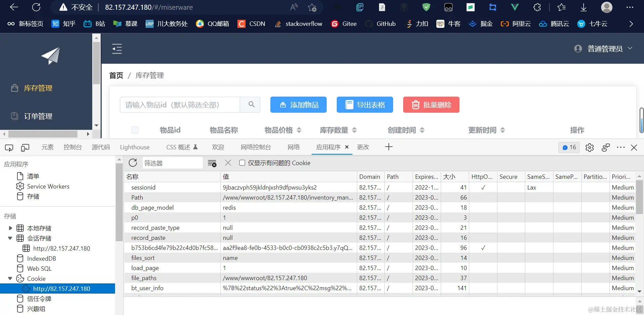The width and height of the screenshot is (644, 315).
Task: Open the GitHub bookmark
Action: (x=380, y=23)
